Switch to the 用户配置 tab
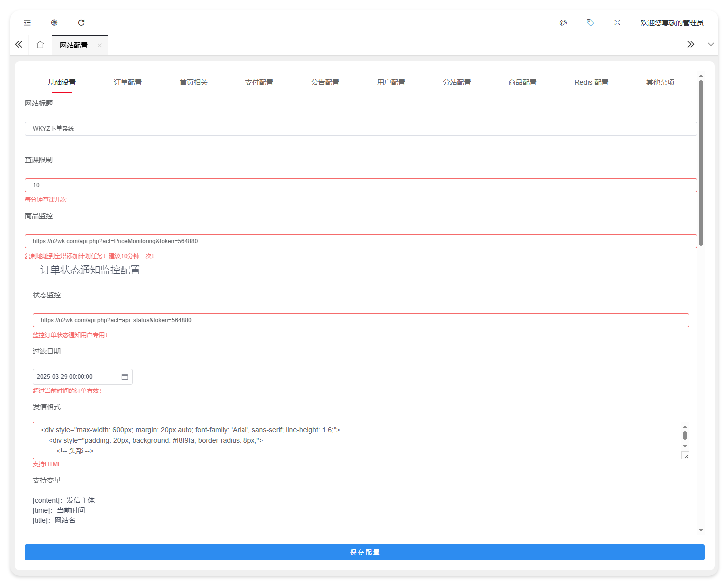Viewport: 728px width, 586px height. click(x=391, y=82)
